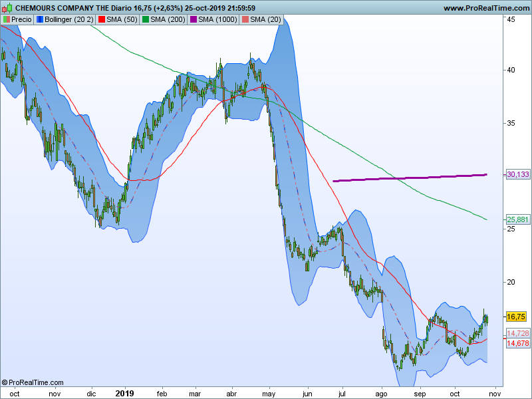Click the 45 price axis tick
Screen dimensions: 532x399
click(x=511, y=19)
